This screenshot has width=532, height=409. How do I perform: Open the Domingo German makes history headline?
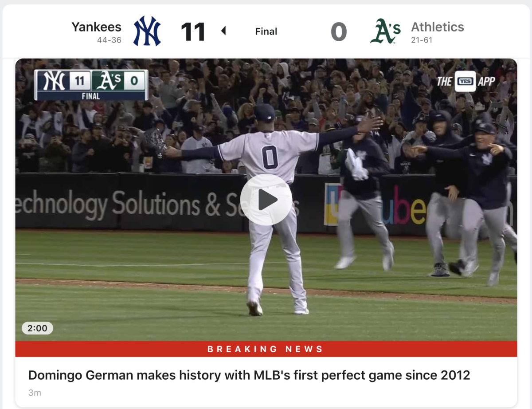point(249,375)
